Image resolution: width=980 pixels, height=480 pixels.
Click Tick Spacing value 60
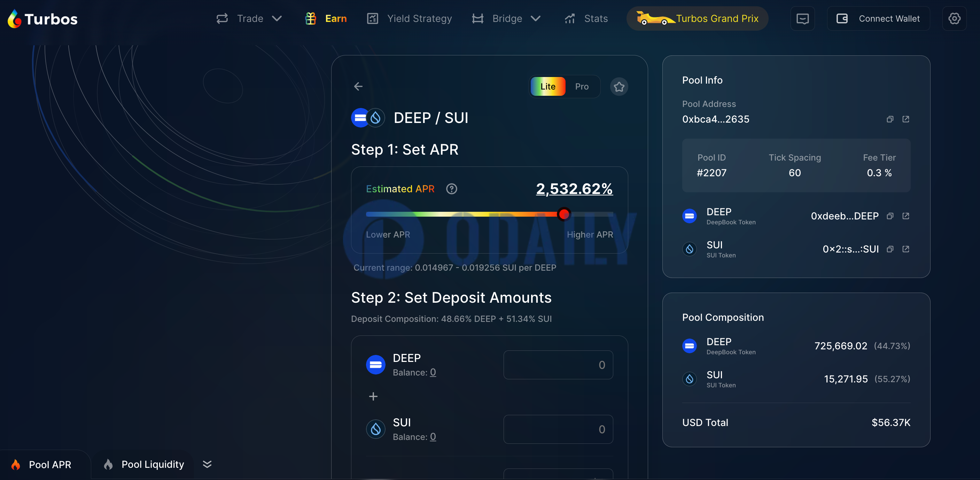795,173
